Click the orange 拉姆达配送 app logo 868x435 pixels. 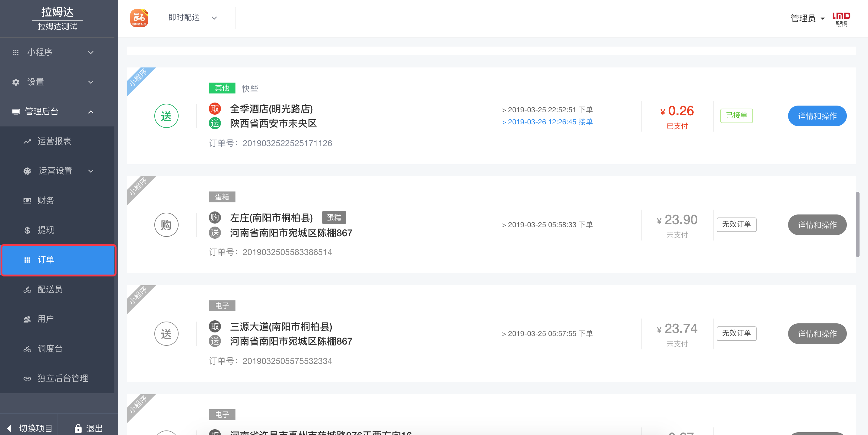pos(139,18)
